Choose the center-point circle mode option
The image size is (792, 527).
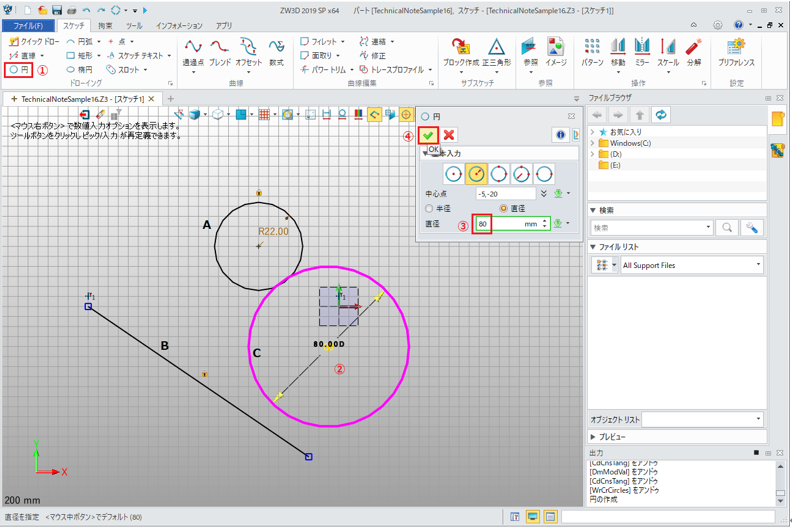454,174
